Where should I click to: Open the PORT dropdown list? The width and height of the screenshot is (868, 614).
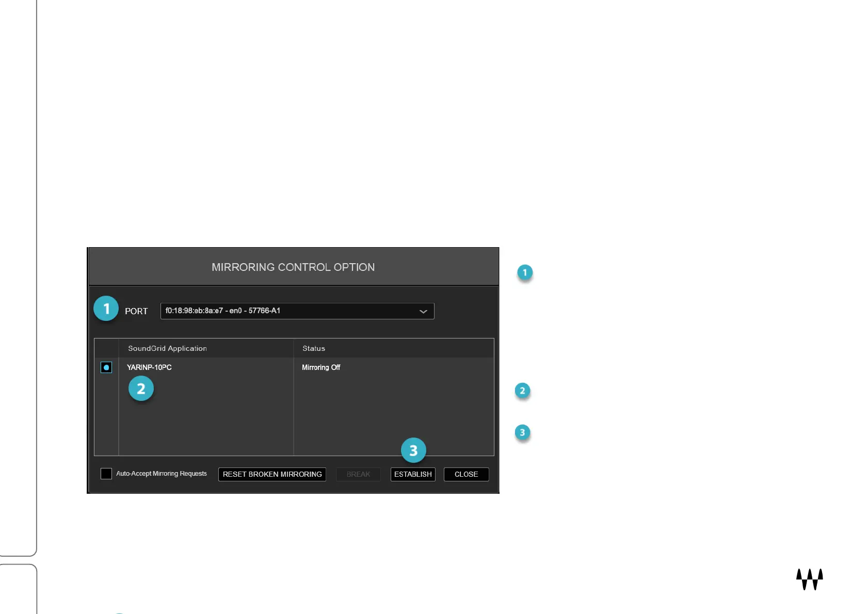297,311
